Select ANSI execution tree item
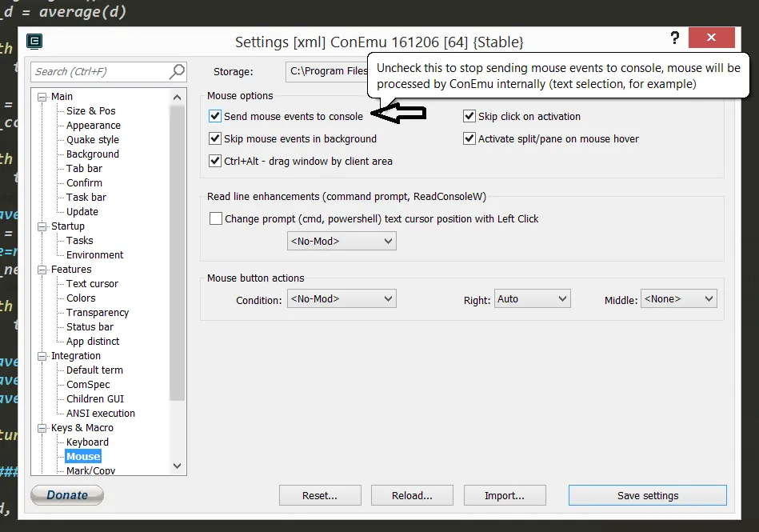Screen dimensions: 759x532 (x=101, y=414)
